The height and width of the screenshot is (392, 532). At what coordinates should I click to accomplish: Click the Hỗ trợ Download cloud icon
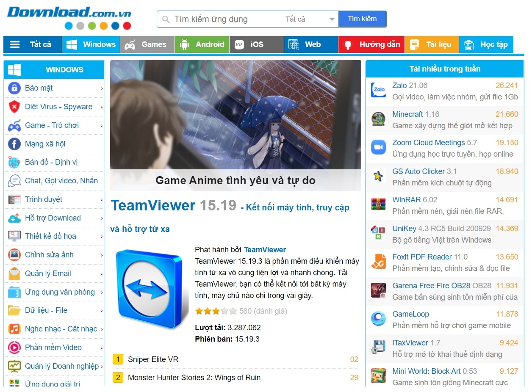point(14,218)
